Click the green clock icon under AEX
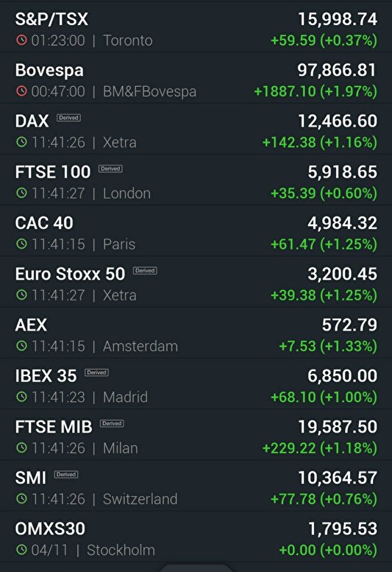Viewport: 392px width, 572px height. point(21,346)
